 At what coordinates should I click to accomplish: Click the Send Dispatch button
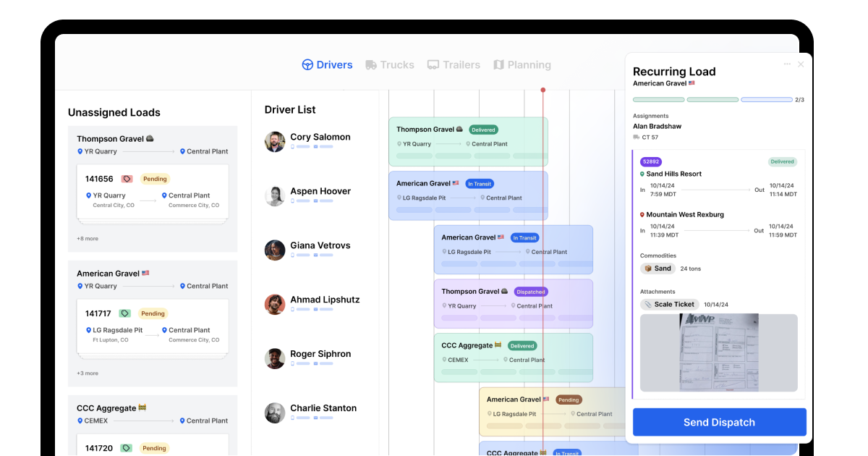coord(719,422)
